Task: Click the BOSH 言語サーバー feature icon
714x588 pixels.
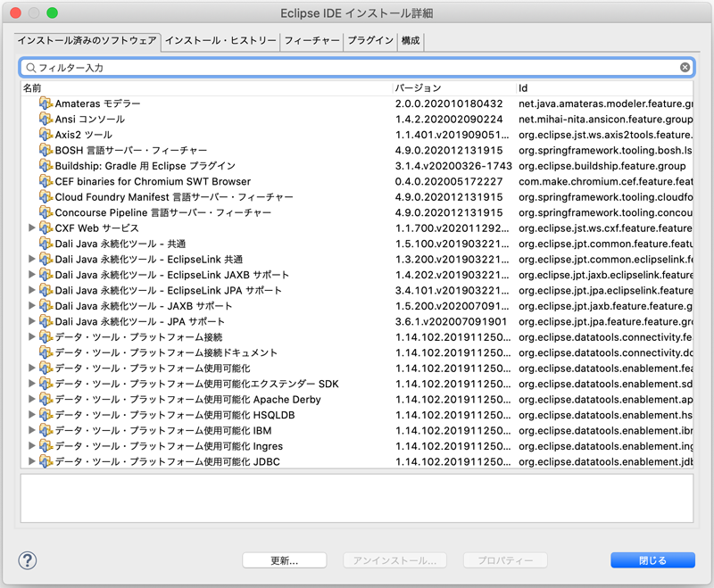Action: (x=46, y=150)
